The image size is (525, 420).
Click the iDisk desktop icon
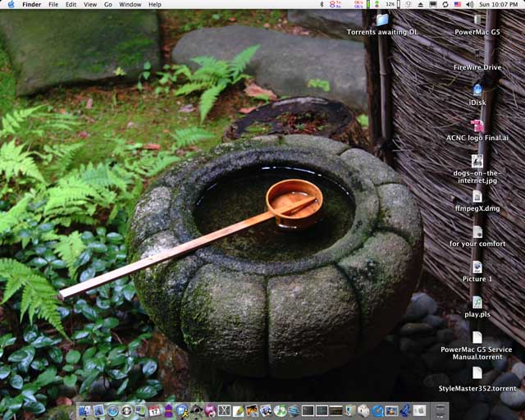[477, 89]
